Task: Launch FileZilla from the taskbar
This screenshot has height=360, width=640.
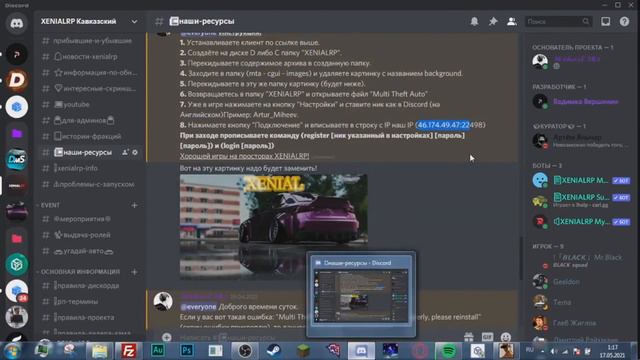Action: [x=128, y=351]
